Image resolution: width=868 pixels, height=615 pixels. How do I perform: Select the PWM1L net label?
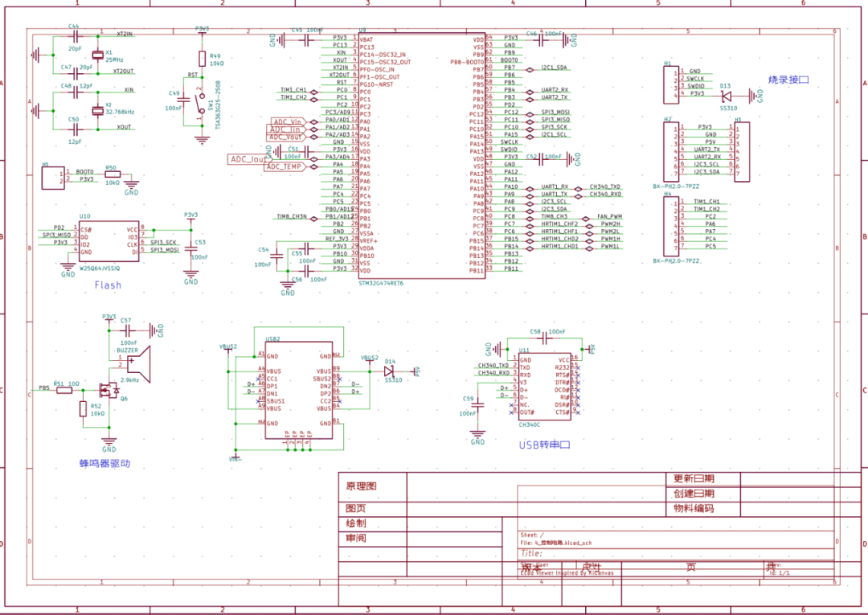[x=610, y=246]
